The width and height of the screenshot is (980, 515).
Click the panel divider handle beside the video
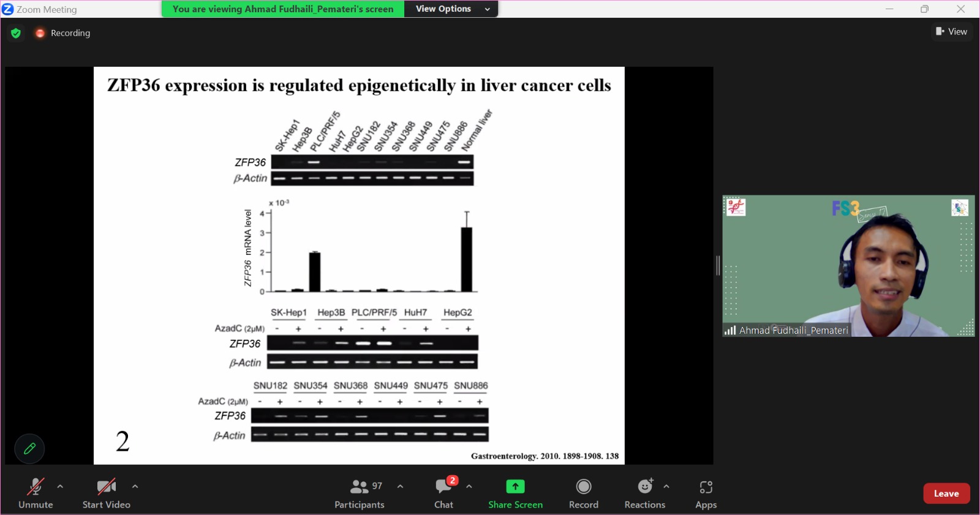[718, 266]
